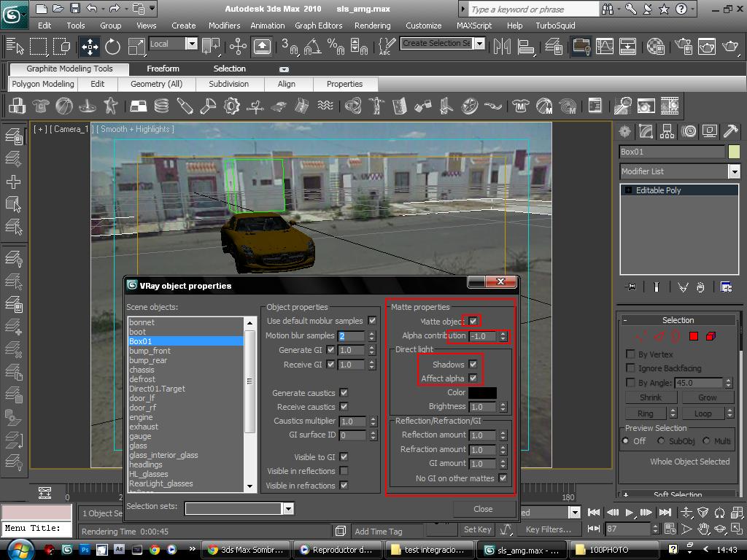Click the Box01 object color swatch
The image size is (747, 560).
pos(734,152)
